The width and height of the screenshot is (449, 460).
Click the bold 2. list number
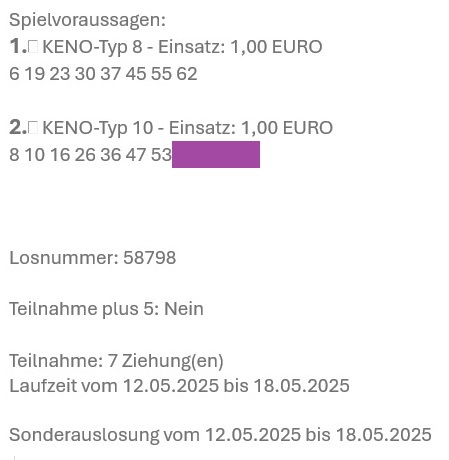coord(18,127)
